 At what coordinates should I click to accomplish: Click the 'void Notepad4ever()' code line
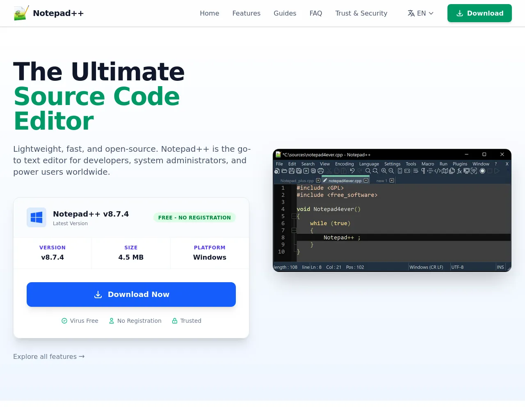(329, 209)
